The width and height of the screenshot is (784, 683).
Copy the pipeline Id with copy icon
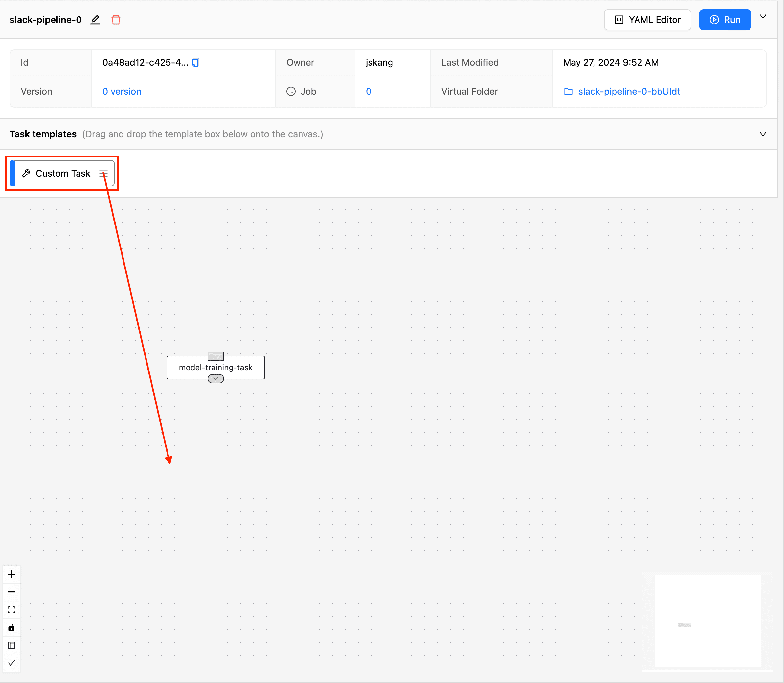pyautogui.click(x=196, y=62)
